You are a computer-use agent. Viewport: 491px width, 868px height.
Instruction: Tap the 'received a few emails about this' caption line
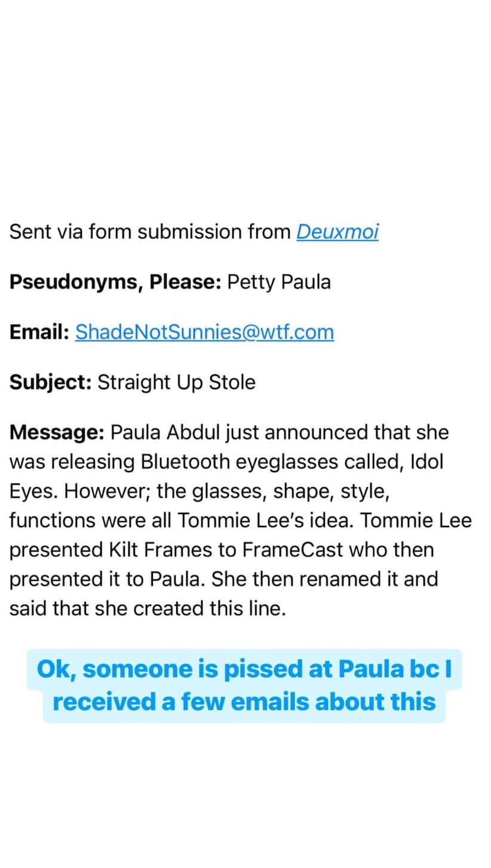pyautogui.click(x=244, y=702)
